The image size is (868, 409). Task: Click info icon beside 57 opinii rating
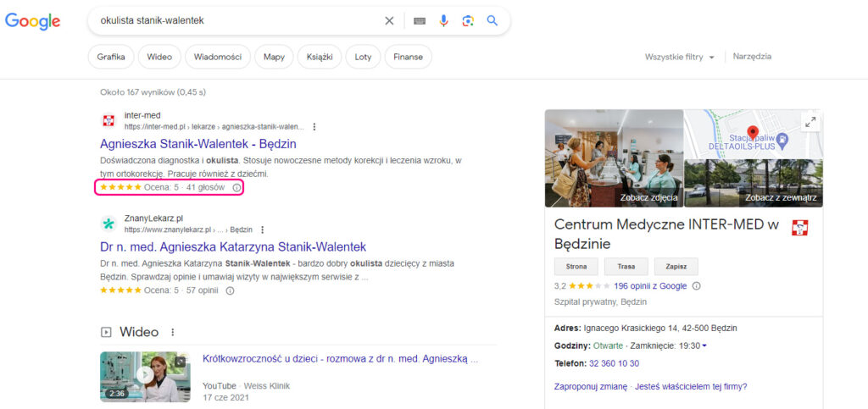point(231,290)
